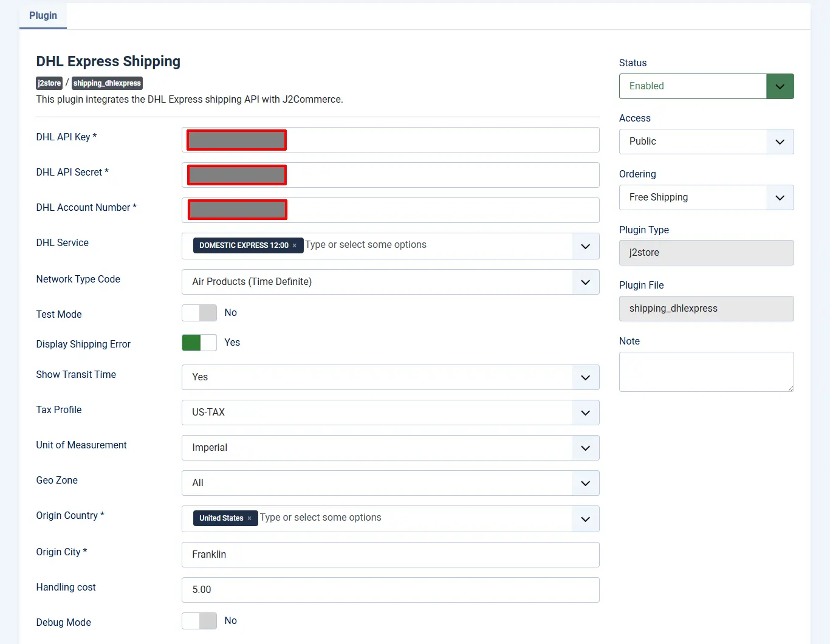Image resolution: width=830 pixels, height=644 pixels.
Task: Click the Tax Profile label
Action: coord(59,410)
